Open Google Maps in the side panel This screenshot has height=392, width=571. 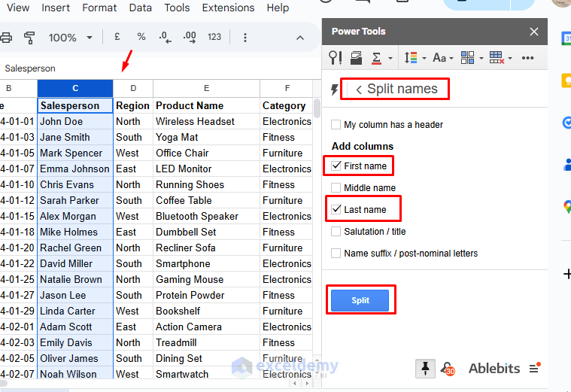pos(567,207)
